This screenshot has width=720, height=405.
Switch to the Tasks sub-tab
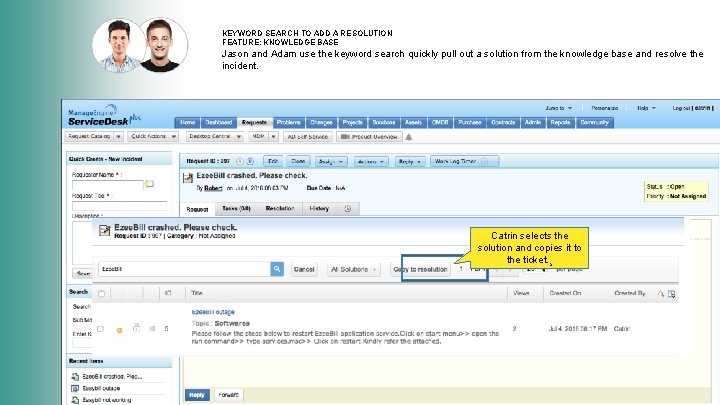[236, 208]
